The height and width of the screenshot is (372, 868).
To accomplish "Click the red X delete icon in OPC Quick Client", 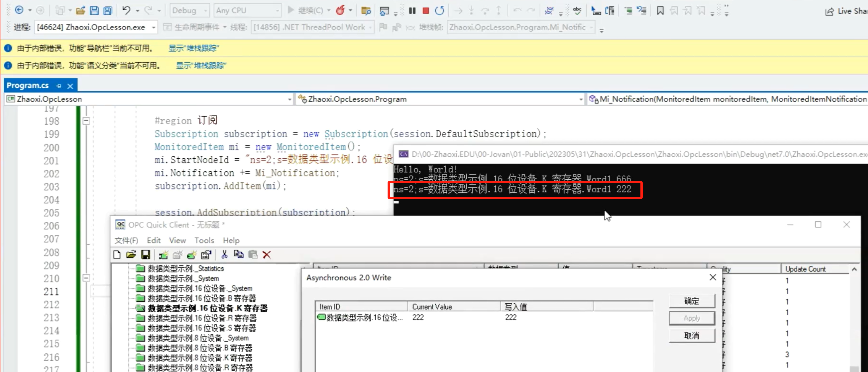I will [267, 255].
